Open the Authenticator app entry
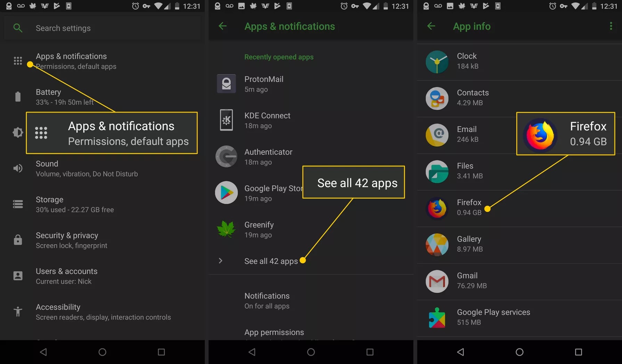 coord(268,157)
